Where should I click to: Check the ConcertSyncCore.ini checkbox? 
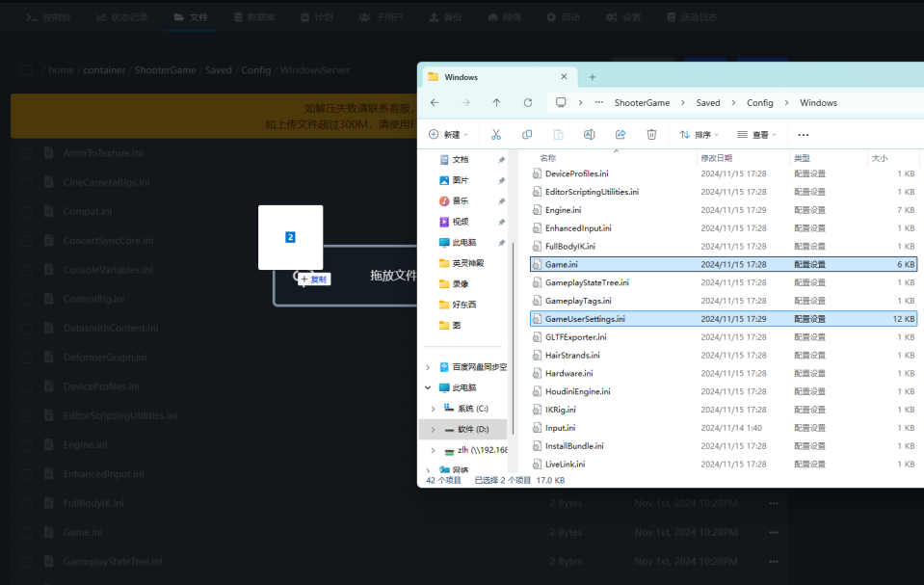27,241
